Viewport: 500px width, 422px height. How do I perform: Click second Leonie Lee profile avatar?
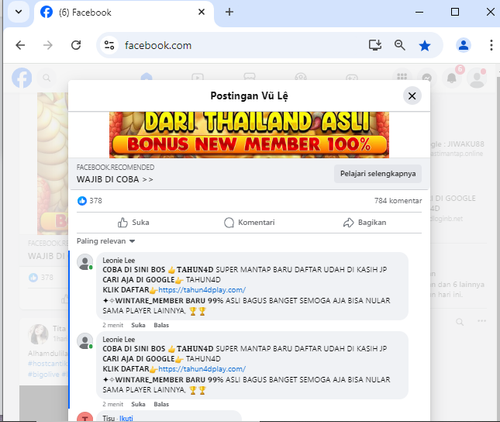coord(85,341)
